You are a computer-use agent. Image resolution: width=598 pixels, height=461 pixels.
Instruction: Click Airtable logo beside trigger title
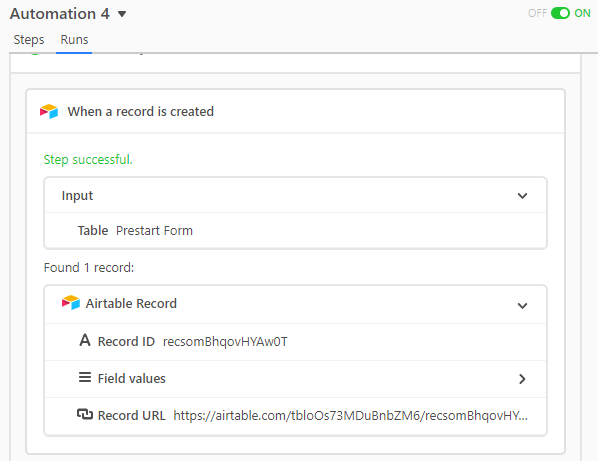49,111
